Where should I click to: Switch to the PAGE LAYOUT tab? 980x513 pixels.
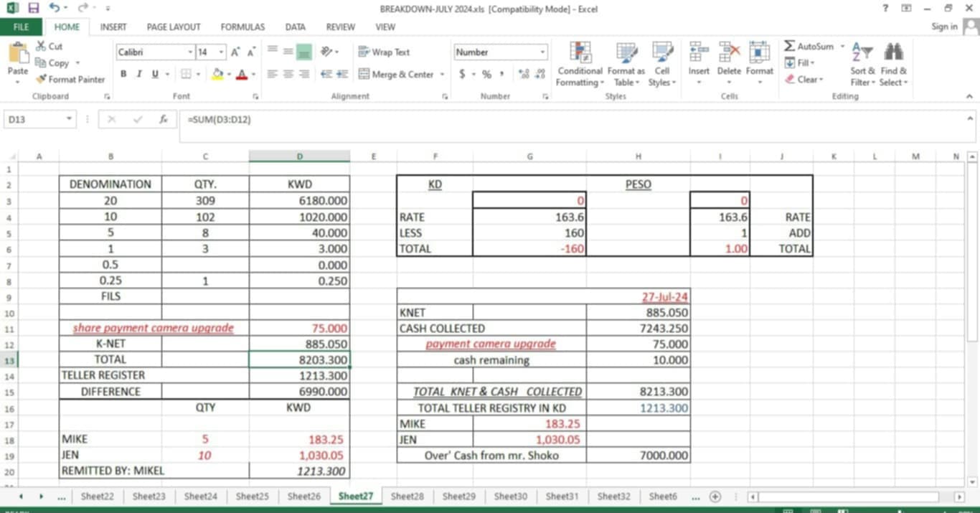(174, 27)
